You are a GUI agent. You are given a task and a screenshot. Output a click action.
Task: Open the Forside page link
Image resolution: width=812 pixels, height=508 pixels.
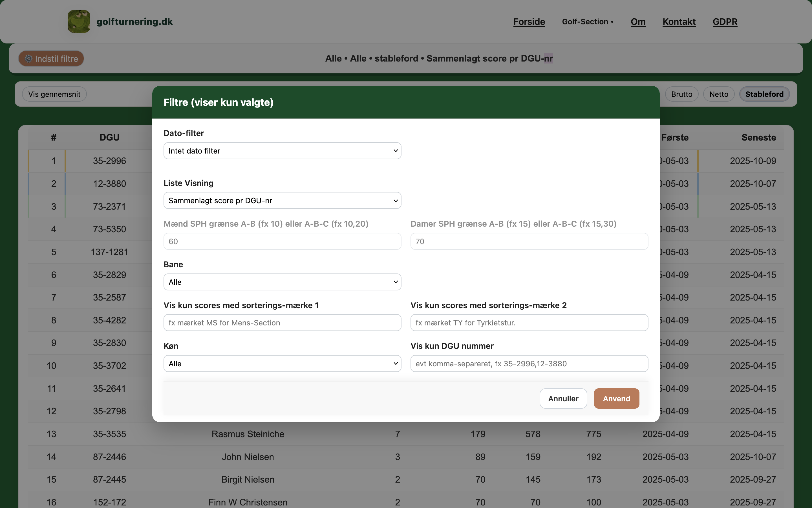tap(529, 21)
